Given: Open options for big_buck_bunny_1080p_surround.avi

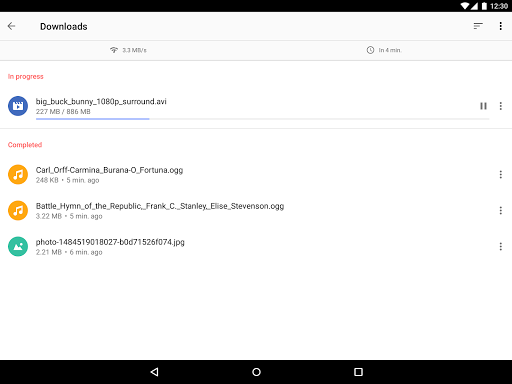Looking at the screenshot, I should [500, 106].
